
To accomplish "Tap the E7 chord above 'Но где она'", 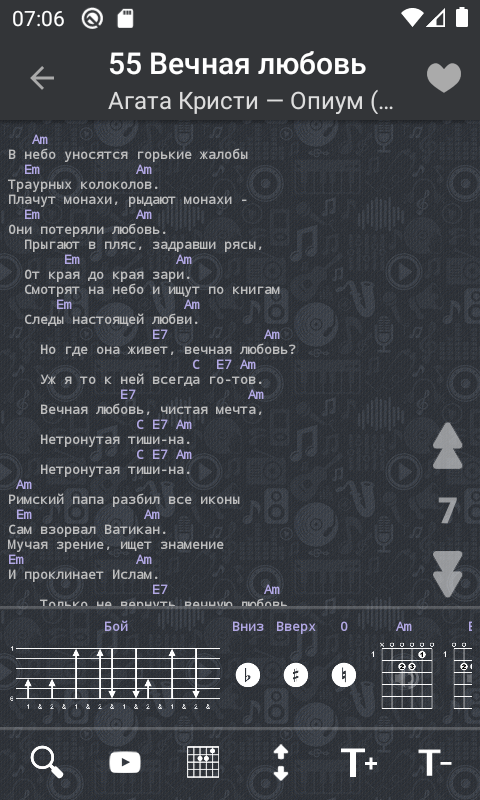I will coord(160,335).
